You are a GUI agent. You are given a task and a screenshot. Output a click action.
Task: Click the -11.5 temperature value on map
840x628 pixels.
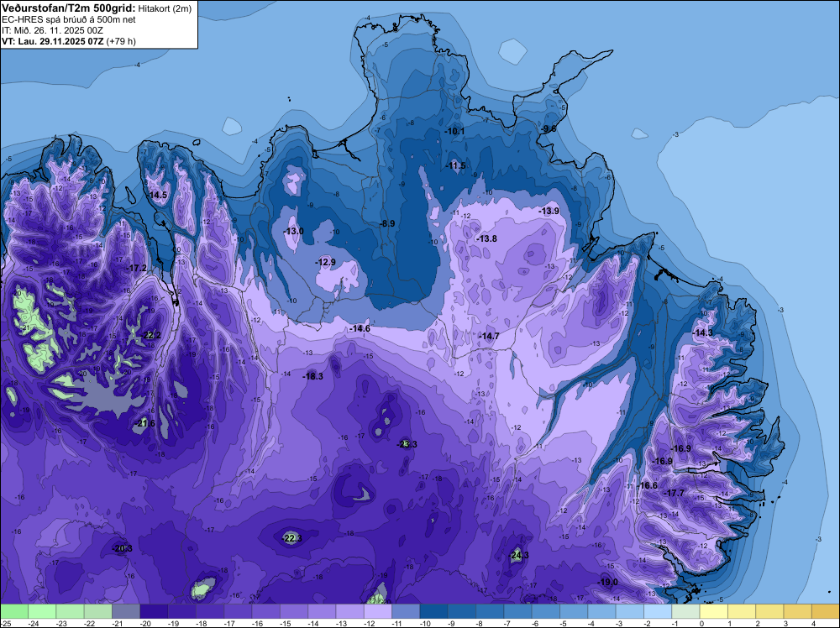[456, 165]
